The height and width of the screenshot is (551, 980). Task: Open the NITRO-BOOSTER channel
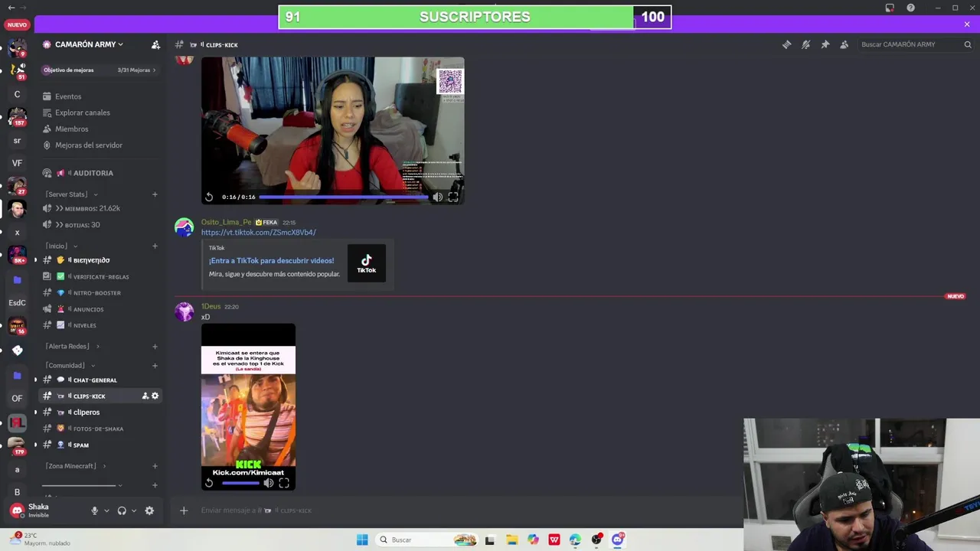coord(96,293)
